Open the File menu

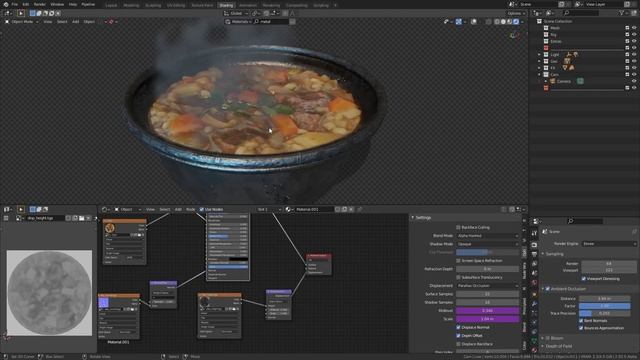pyautogui.click(x=15, y=4)
